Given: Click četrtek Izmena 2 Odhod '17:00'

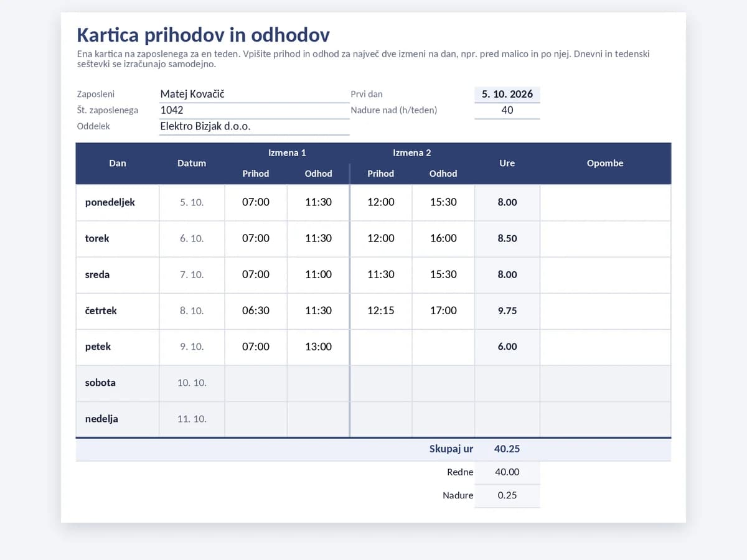Looking at the screenshot, I should coord(443,311).
